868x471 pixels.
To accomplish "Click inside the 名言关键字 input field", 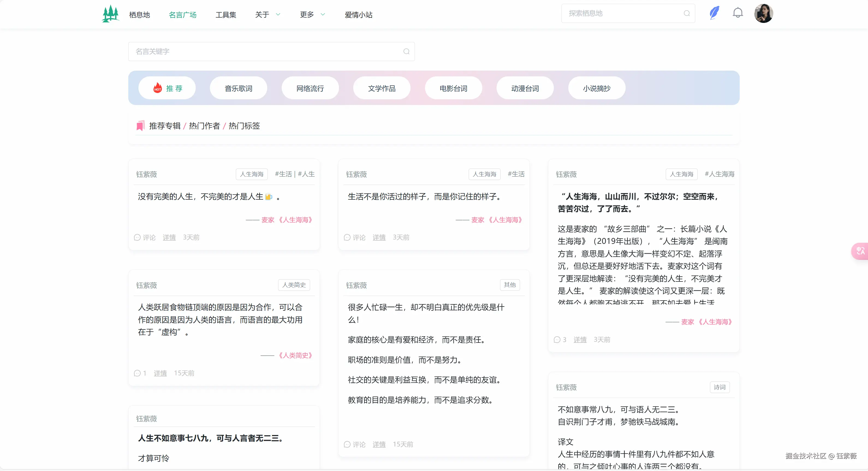I will click(236, 52).
